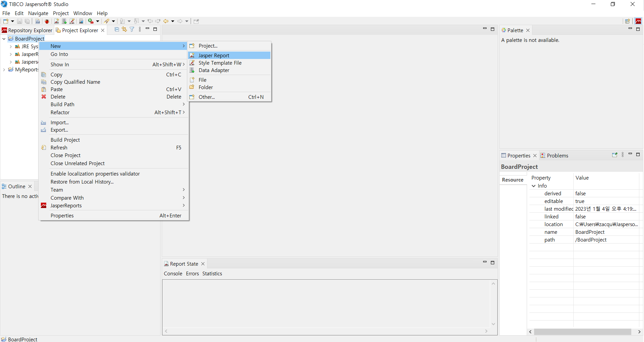Select Refresh in context menu

coord(114,148)
